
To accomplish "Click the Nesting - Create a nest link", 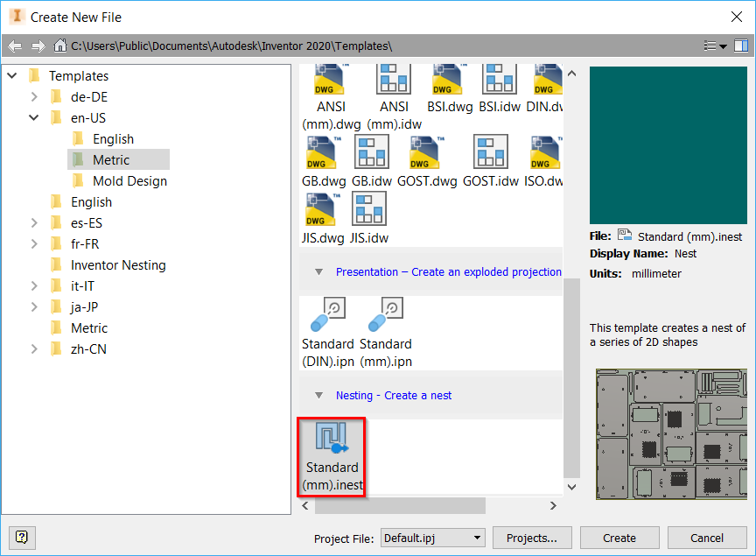I will point(394,395).
